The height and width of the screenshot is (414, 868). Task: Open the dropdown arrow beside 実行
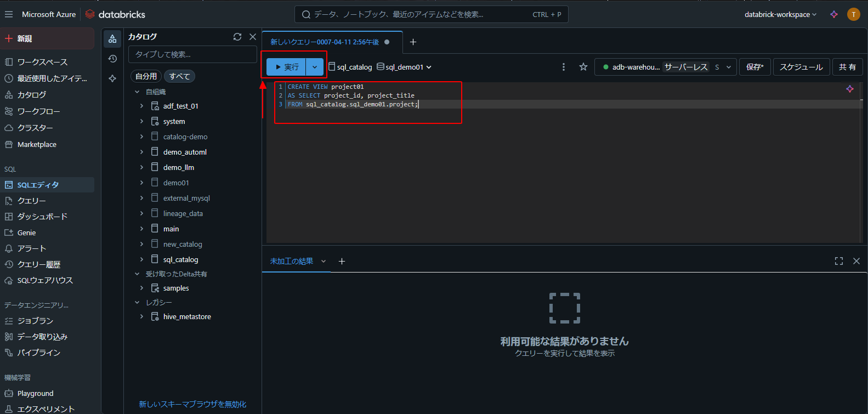(x=315, y=67)
